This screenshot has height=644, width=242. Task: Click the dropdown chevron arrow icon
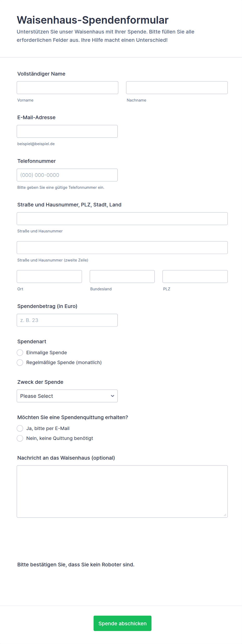point(113,396)
